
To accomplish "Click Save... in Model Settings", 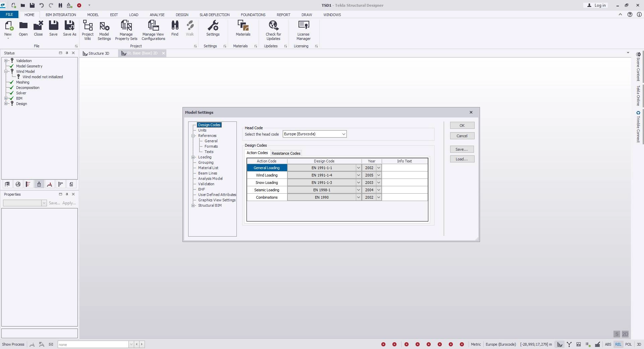I will coord(462,149).
